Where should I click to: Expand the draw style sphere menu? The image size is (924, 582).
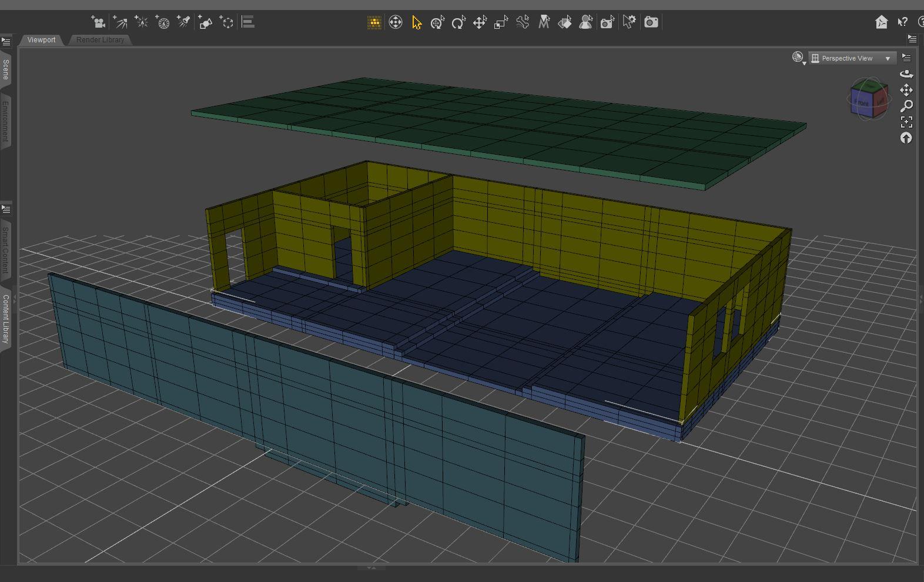(x=798, y=58)
